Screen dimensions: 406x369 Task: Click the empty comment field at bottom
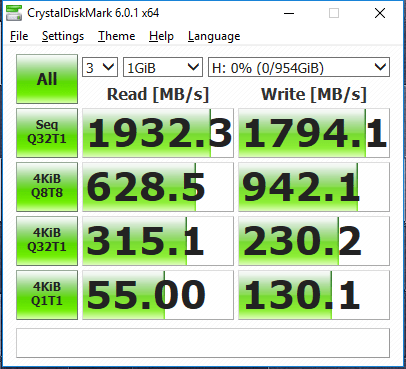point(203,343)
